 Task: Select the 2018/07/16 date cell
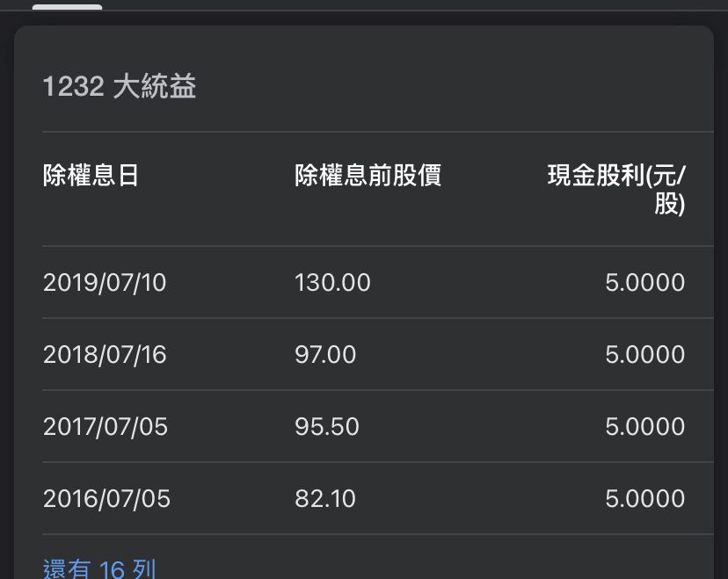(105, 355)
